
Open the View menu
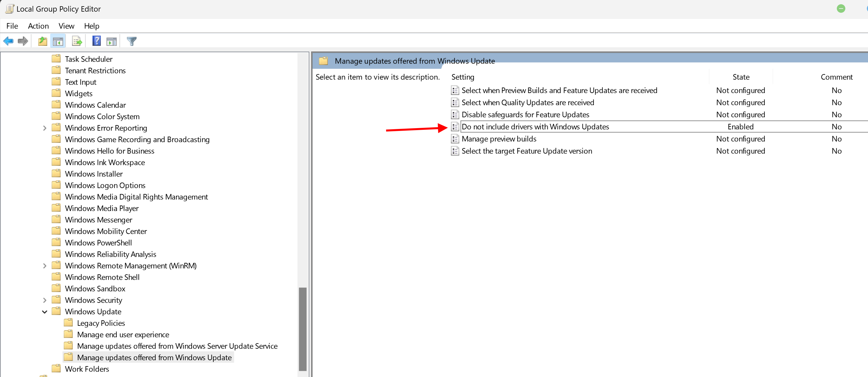(66, 26)
